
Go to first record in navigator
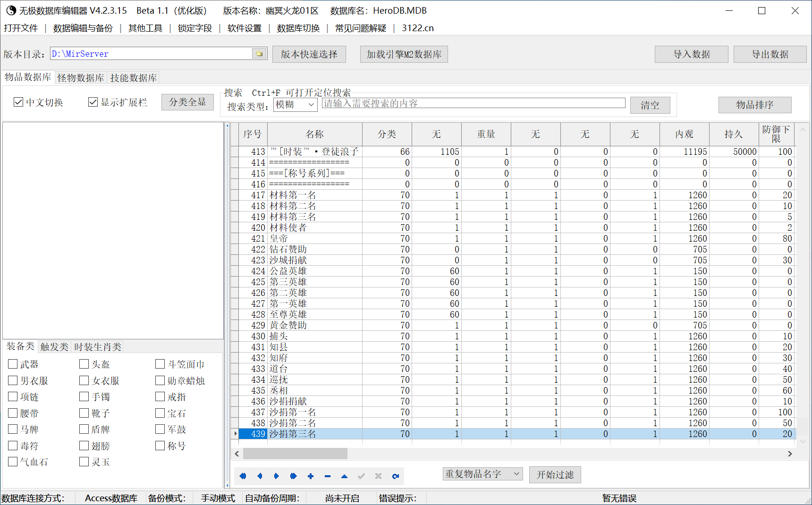point(243,476)
